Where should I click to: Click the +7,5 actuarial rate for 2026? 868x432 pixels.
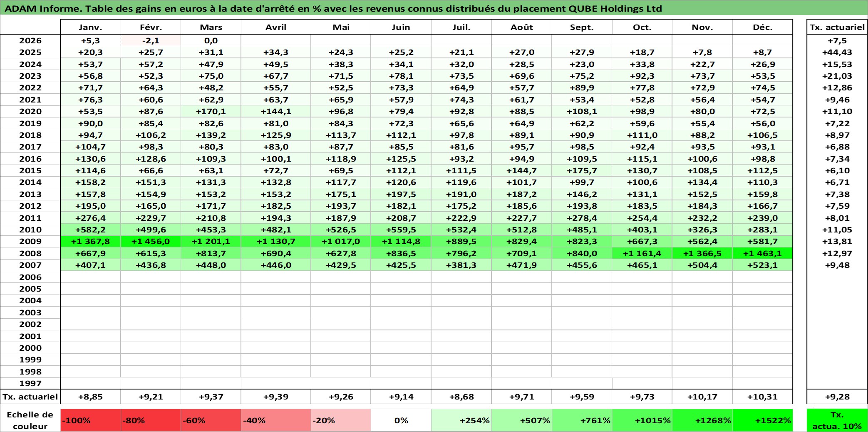coord(837,40)
